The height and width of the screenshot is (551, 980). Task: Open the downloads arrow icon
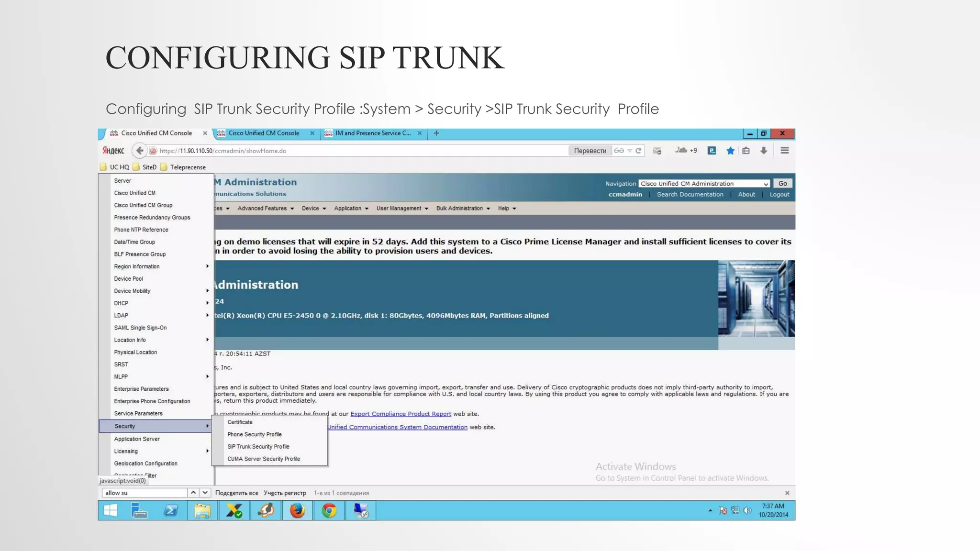pos(764,151)
